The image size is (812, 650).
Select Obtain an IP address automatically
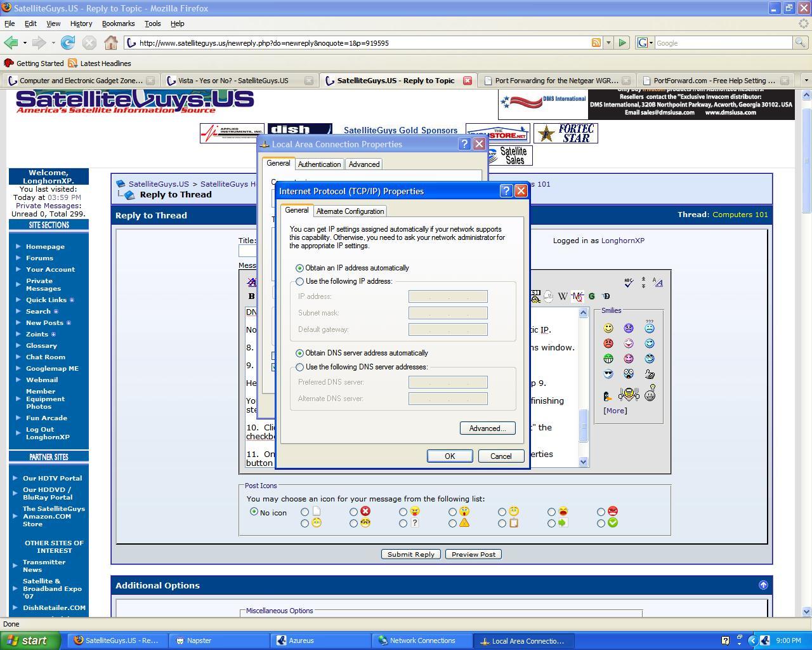click(299, 268)
